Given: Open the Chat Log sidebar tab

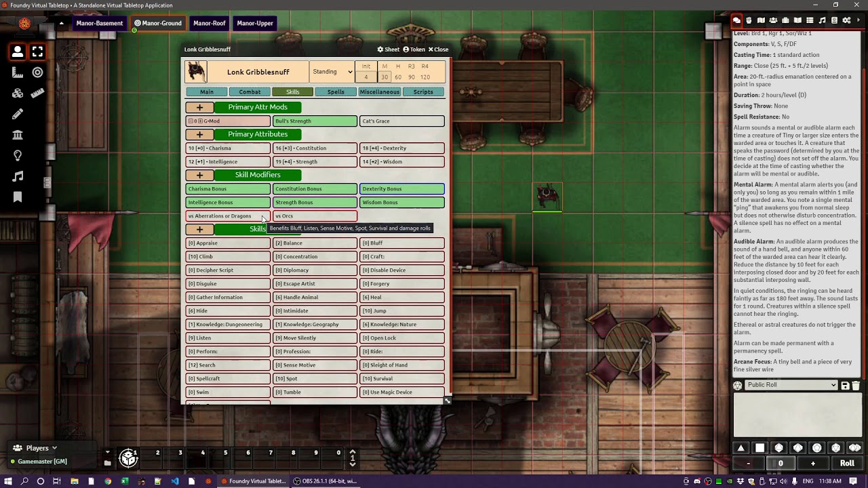Looking at the screenshot, I should tap(737, 20).
